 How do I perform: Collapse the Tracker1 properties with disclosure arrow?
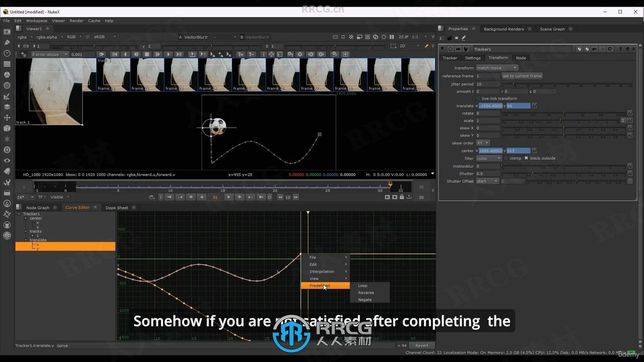tap(443, 49)
